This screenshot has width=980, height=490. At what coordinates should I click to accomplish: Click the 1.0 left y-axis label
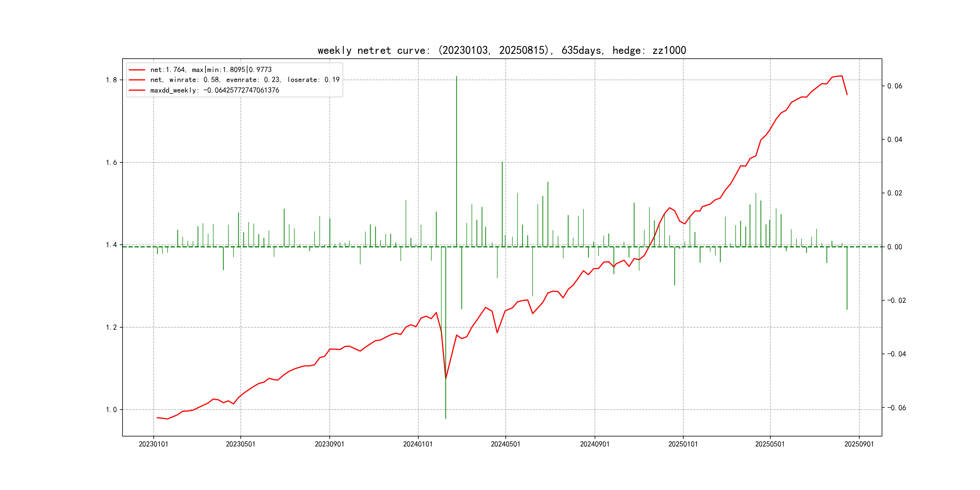pyautogui.click(x=111, y=410)
